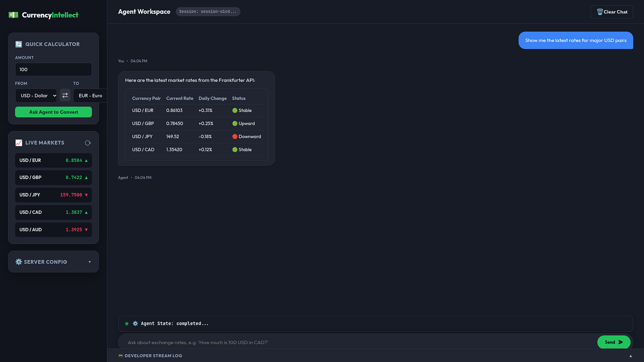Click the Status column header

click(x=239, y=98)
